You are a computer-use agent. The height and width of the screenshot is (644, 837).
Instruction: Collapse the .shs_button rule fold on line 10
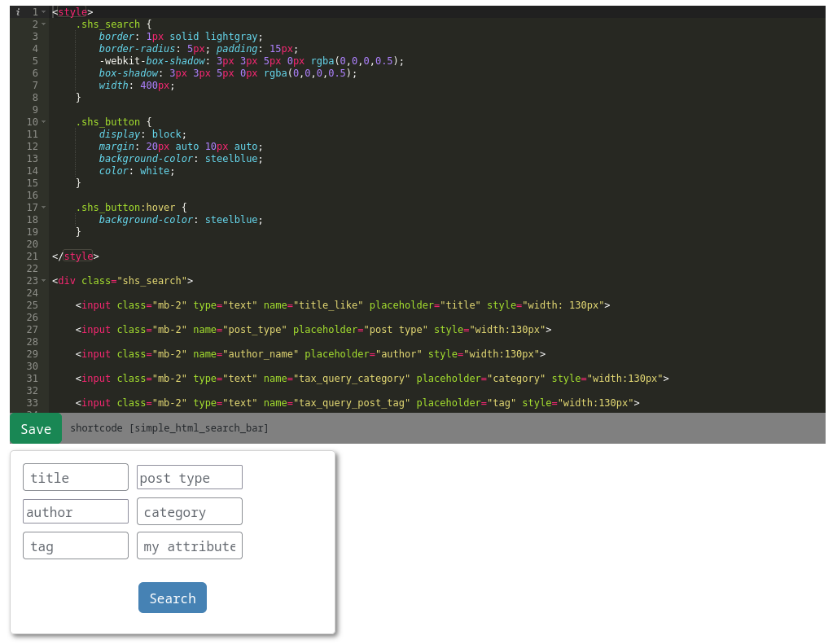(x=44, y=121)
